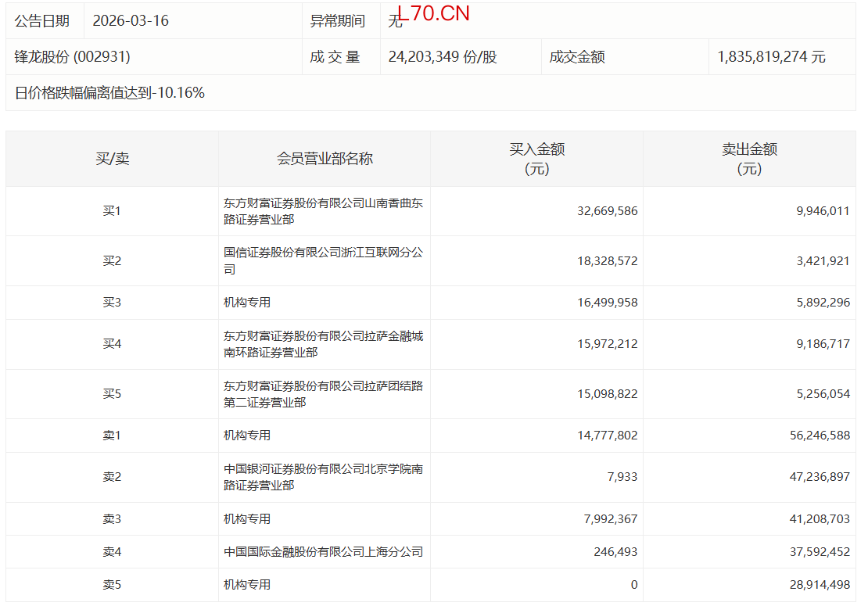Click the 异常期间 field label
The image size is (868, 606).
pos(338,21)
